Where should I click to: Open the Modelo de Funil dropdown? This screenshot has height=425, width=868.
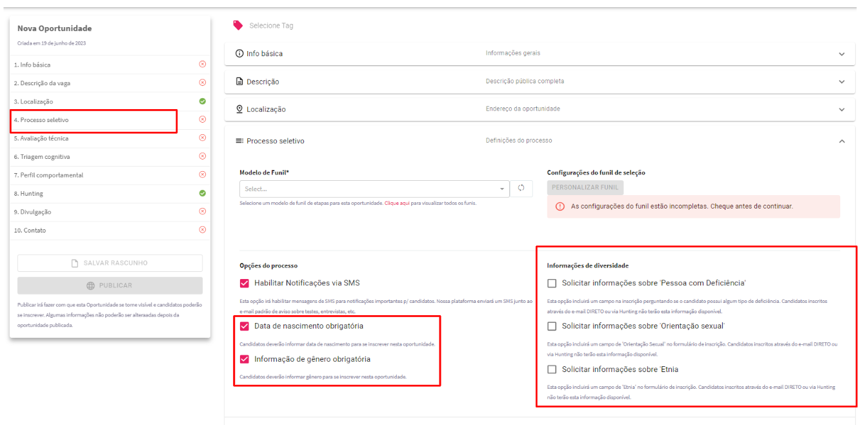tap(374, 189)
